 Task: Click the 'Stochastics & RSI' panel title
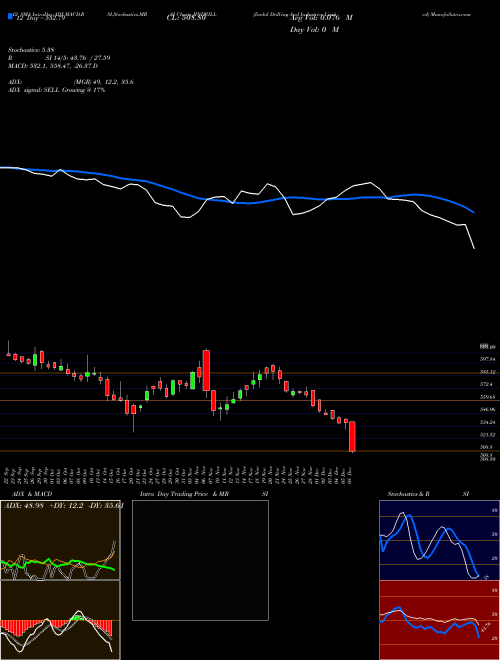(428, 494)
